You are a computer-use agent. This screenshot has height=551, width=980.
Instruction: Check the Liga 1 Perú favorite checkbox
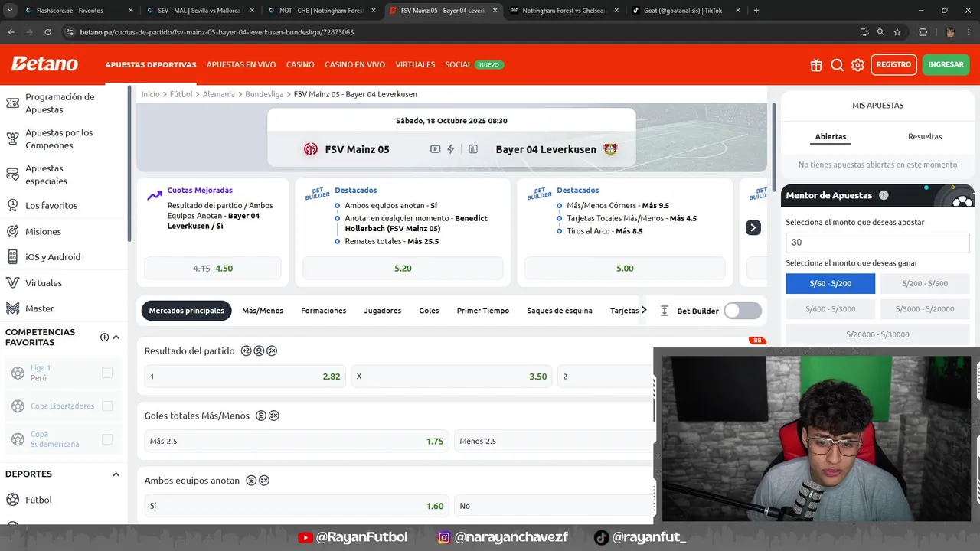[x=107, y=373]
